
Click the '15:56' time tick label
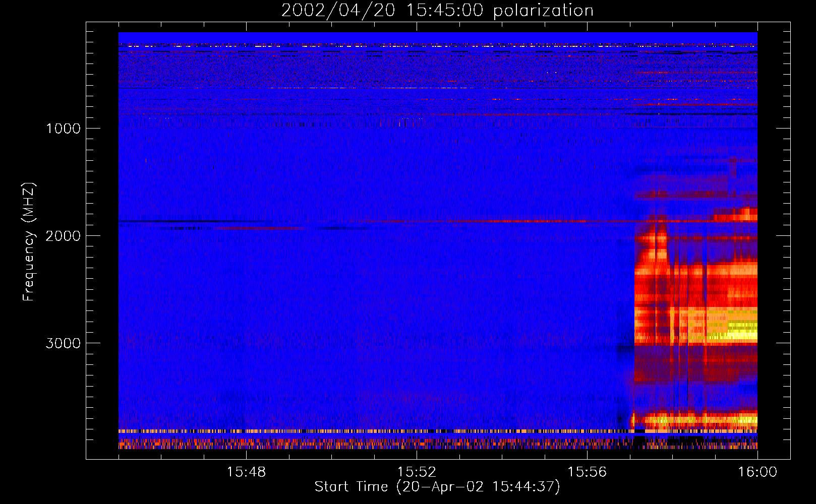(587, 472)
